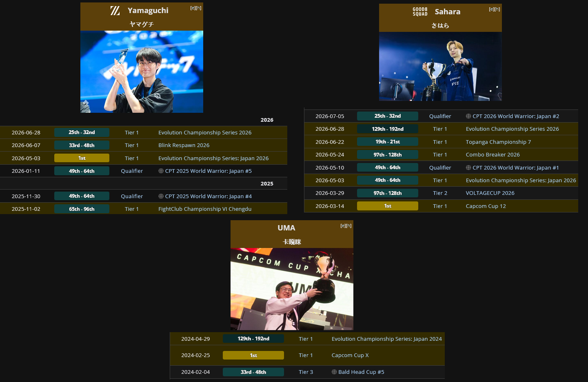Open Sahara's photo with the trophy
588x382 pixels.
pos(440,66)
